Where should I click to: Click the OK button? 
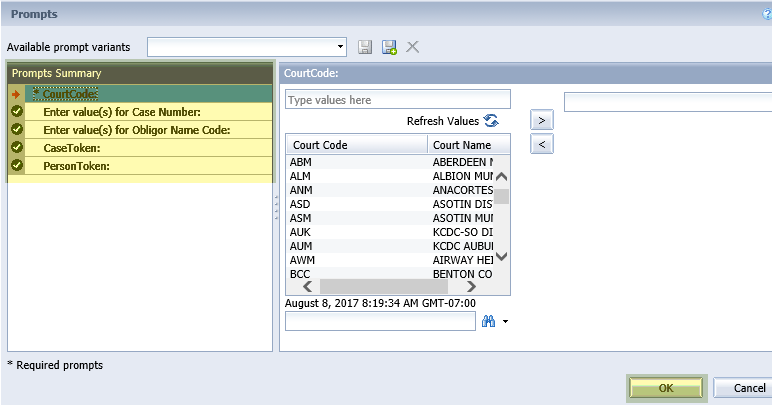pos(666,388)
